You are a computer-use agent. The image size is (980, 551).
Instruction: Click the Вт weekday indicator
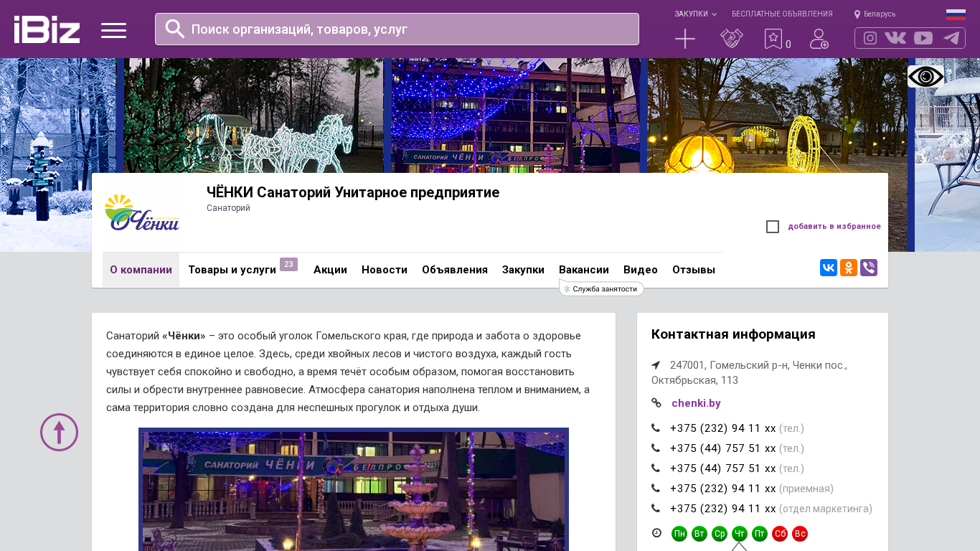[x=699, y=534]
